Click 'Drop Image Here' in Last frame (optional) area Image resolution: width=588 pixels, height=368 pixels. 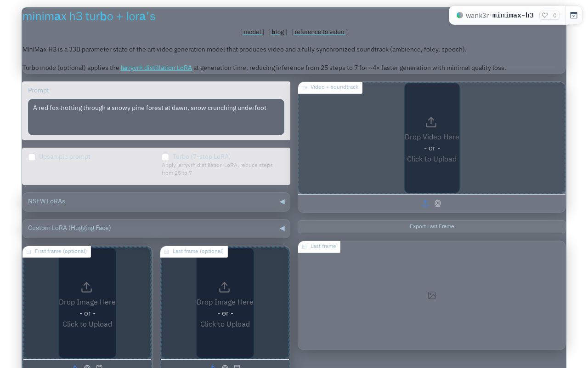(x=225, y=302)
